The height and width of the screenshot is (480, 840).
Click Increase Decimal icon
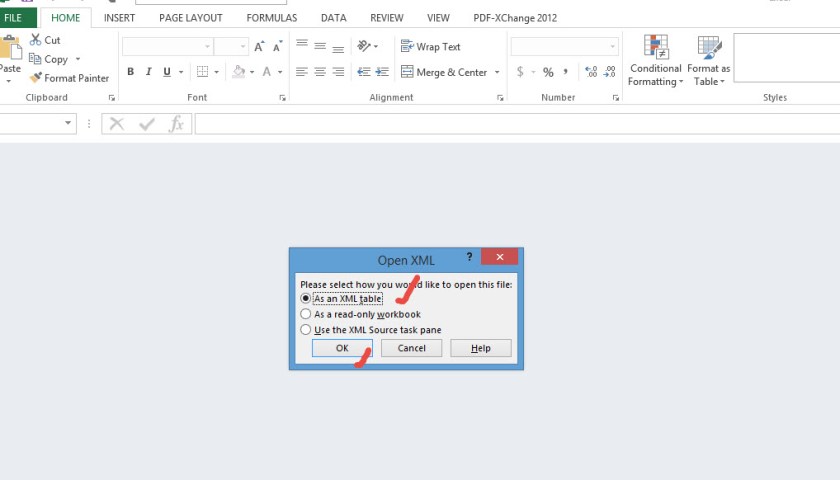pyautogui.click(x=591, y=72)
